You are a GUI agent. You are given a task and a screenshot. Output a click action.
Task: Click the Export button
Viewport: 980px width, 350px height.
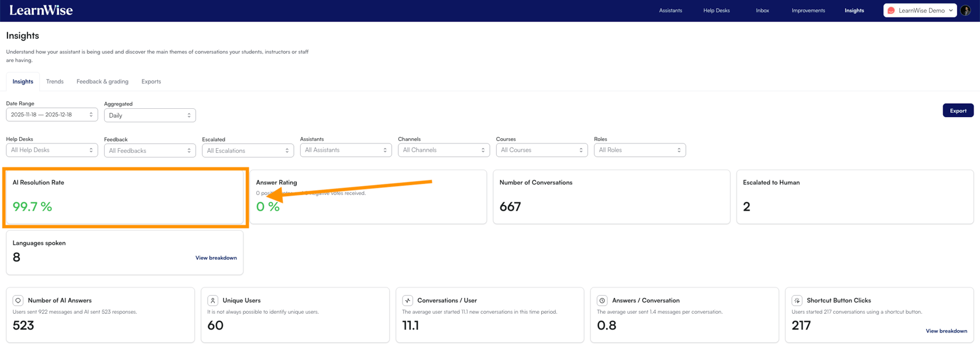(x=958, y=111)
